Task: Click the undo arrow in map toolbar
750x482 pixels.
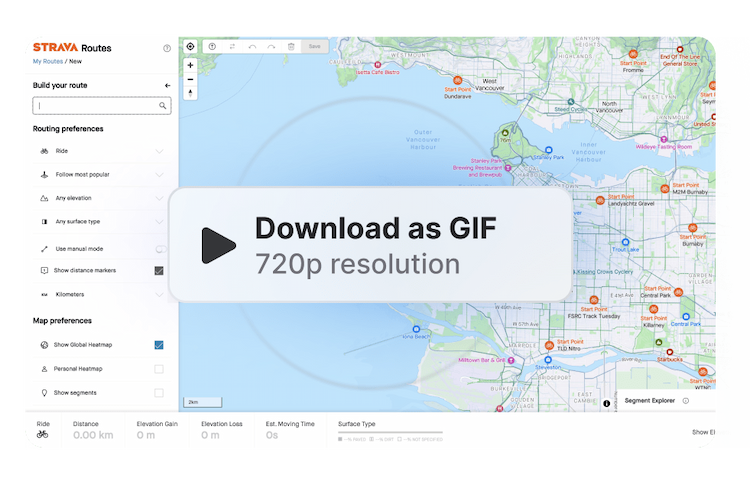Action: pos(252,46)
